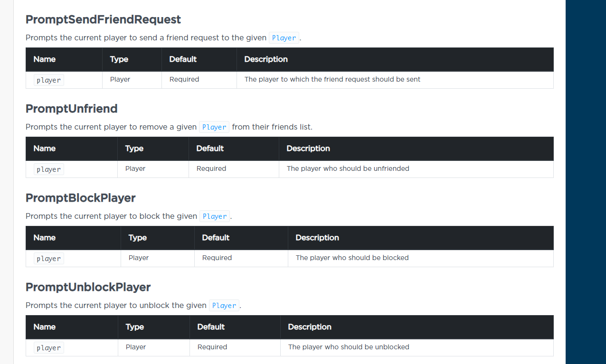Click the player parameter in the friend request table

(48, 80)
